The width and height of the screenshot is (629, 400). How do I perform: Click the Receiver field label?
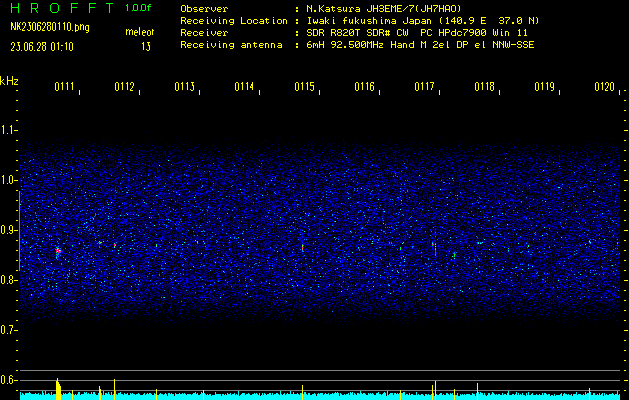pos(204,33)
